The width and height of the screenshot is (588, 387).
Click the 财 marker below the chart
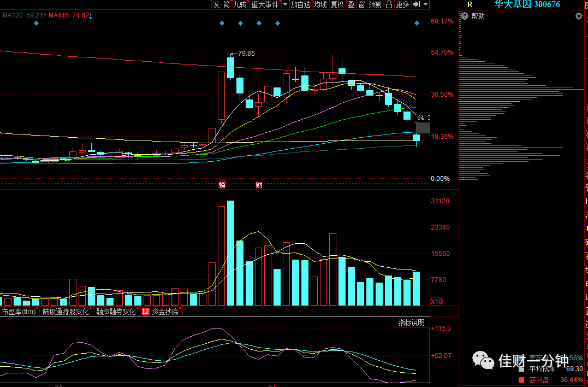[x=259, y=185]
